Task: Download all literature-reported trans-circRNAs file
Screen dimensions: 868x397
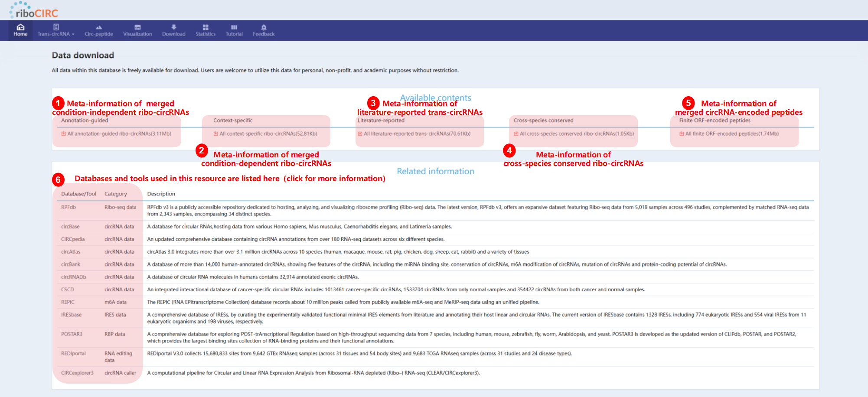Action: click(417, 134)
